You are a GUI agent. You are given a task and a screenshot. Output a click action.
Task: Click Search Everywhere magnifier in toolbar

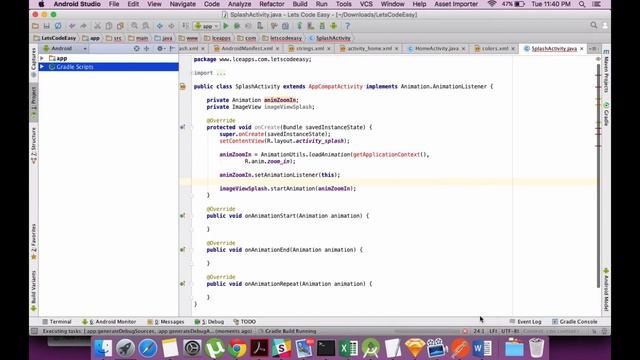[593, 26]
